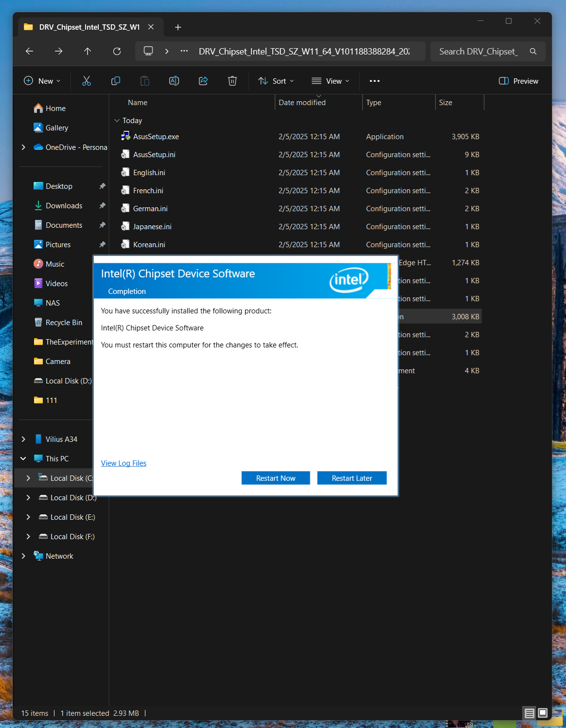Click the This PC monitor icon in address bar
Image resolution: width=566 pixels, height=728 pixels.
pyautogui.click(x=148, y=51)
